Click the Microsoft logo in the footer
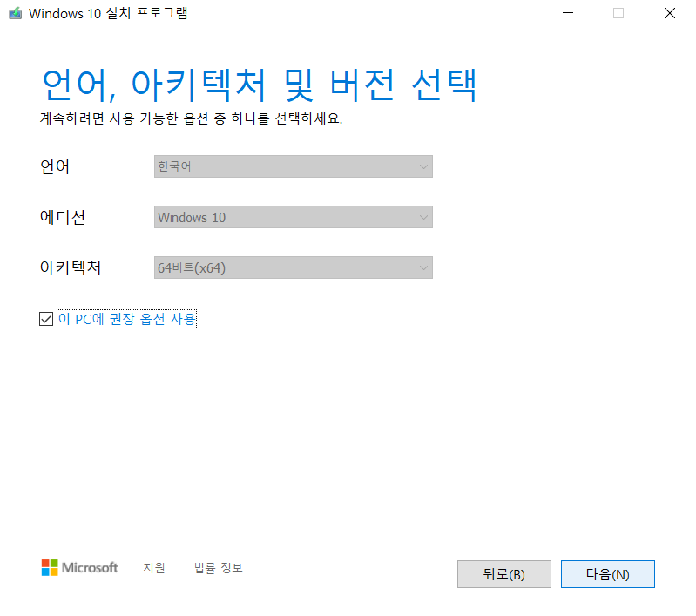The image size is (696, 616). [80, 567]
